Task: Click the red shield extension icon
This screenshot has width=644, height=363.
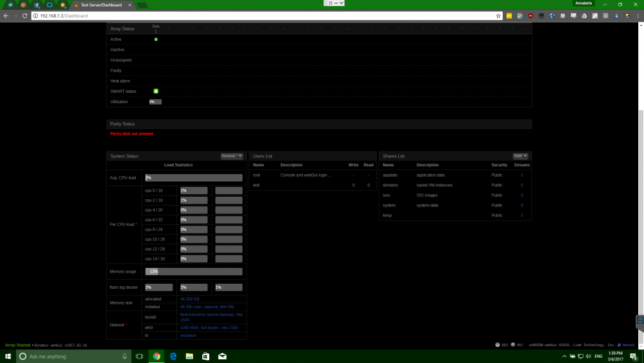Action: pos(530,15)
